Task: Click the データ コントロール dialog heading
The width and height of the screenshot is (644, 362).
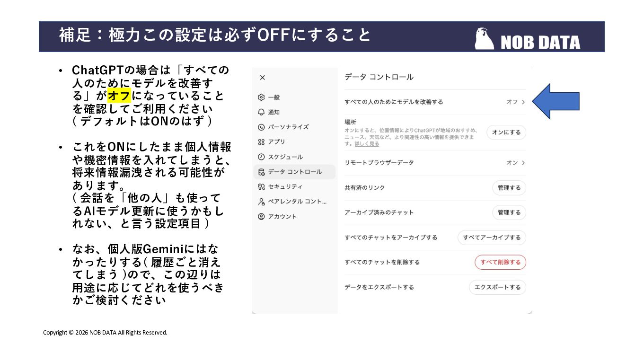Action: tap(379, 77)
